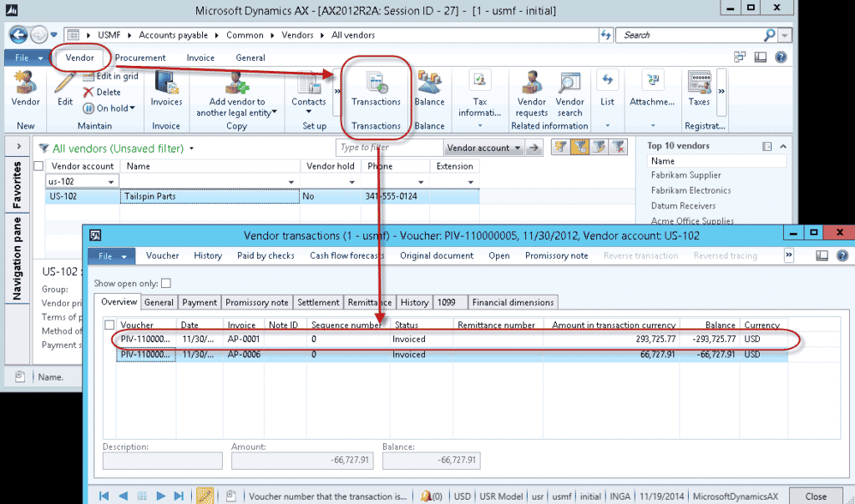Click Paid by checks button
The width and height of the screenshot is (855, 504).
(x=266, y=255)
